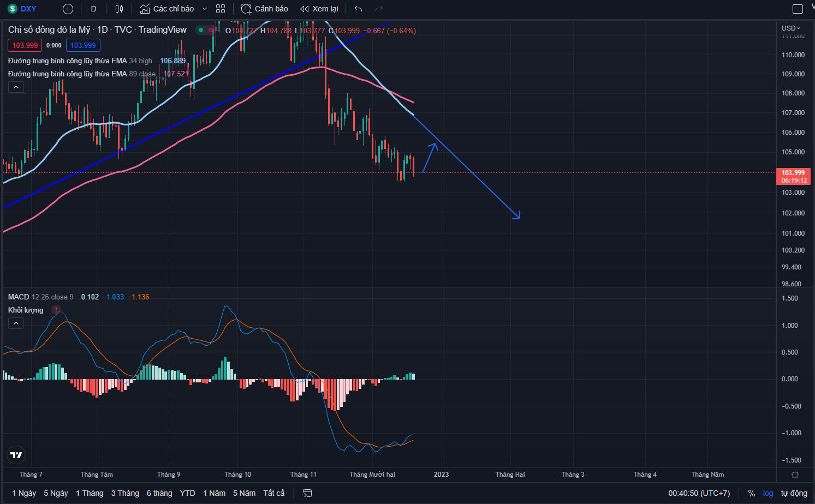
Task: Click the layout rectangle icon at top right
Action: (x=798, y=9)
